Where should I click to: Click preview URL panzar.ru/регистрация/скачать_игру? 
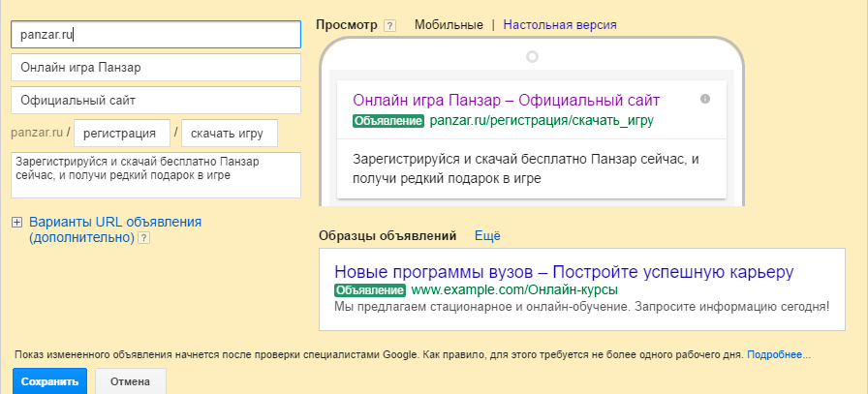pyautogui.click(x=542, y=121)
